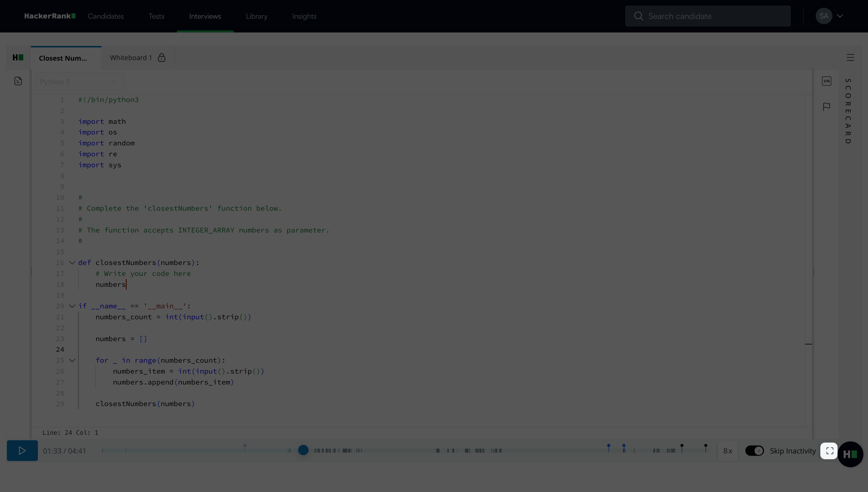Viewport: 868px width, 492px height.
Task: Toggle the Skip Inactivity switch
Action: click(x=754, y=451)
